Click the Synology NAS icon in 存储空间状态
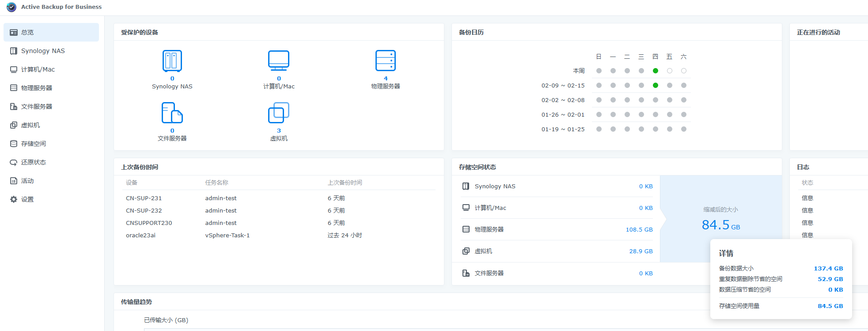Screen dimensions: 868x331 [466, 186]
